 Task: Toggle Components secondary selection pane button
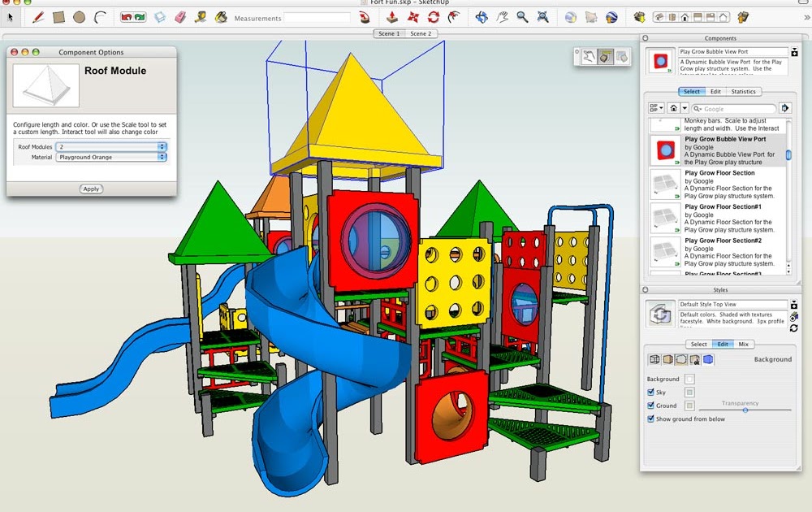(x=794, y=52)
